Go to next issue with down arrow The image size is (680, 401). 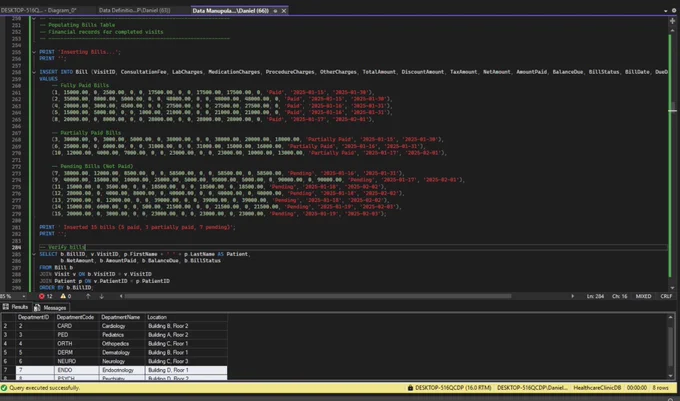click(x=101, y=297)
